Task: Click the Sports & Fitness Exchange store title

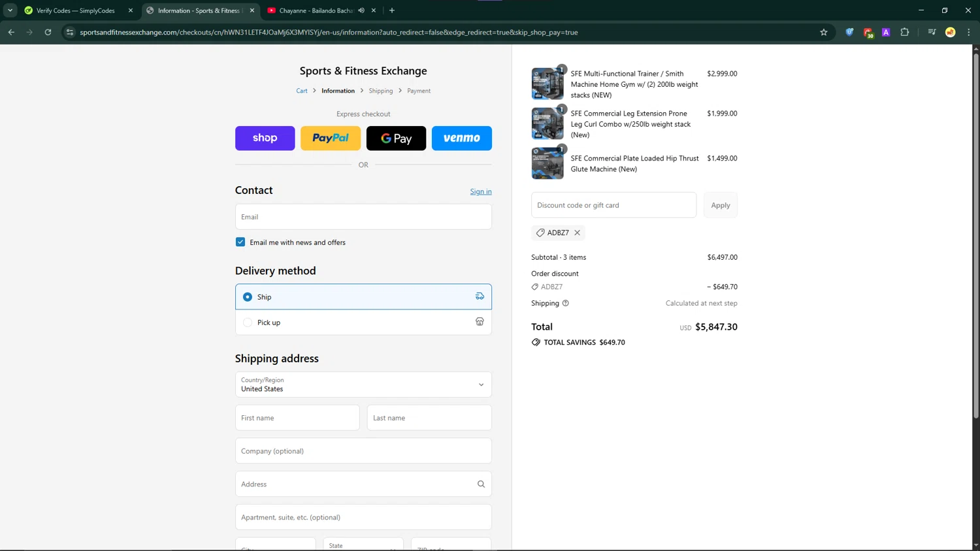Action: pos(363,71)
